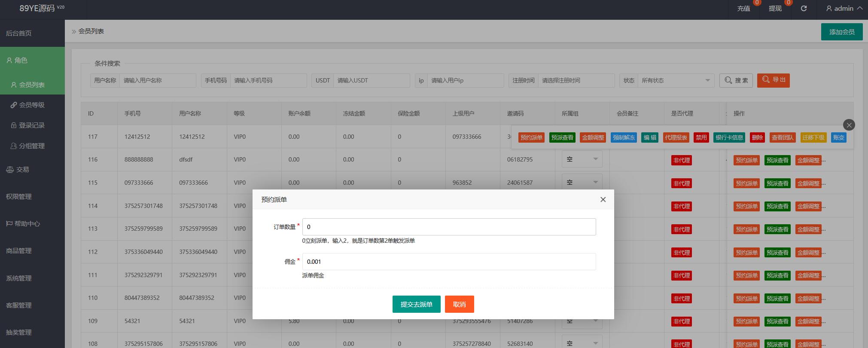Screen dimensions: 868x348
Task: Click 查看团队 in the action popup
Action: pos(783,137)
